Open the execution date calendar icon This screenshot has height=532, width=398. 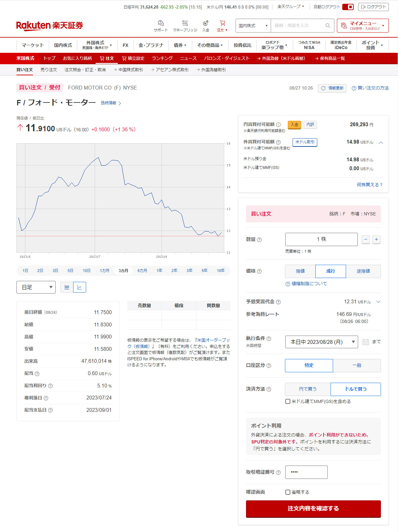click(365, 342)
